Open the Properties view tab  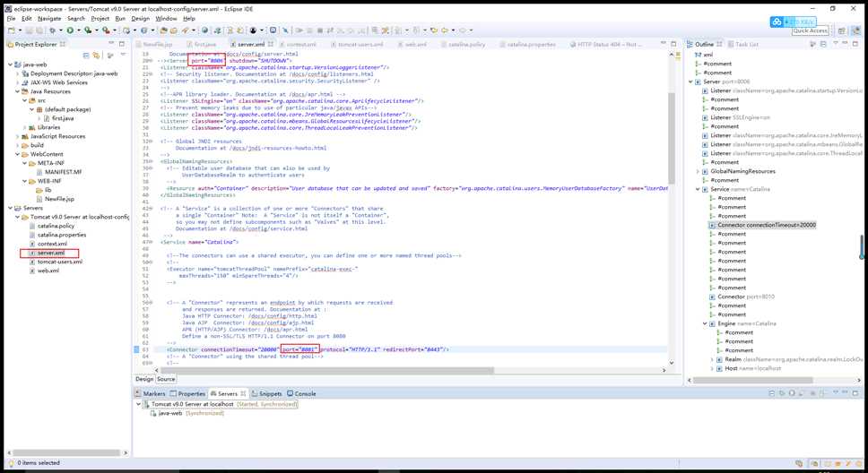(x=187, y=394)
